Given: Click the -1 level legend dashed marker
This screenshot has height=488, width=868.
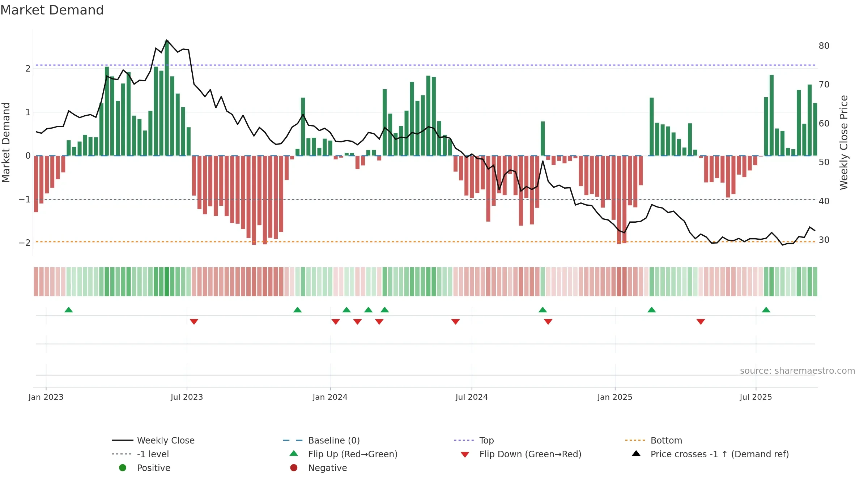Looking at the screenshot, I should click(x=122, y=454).
